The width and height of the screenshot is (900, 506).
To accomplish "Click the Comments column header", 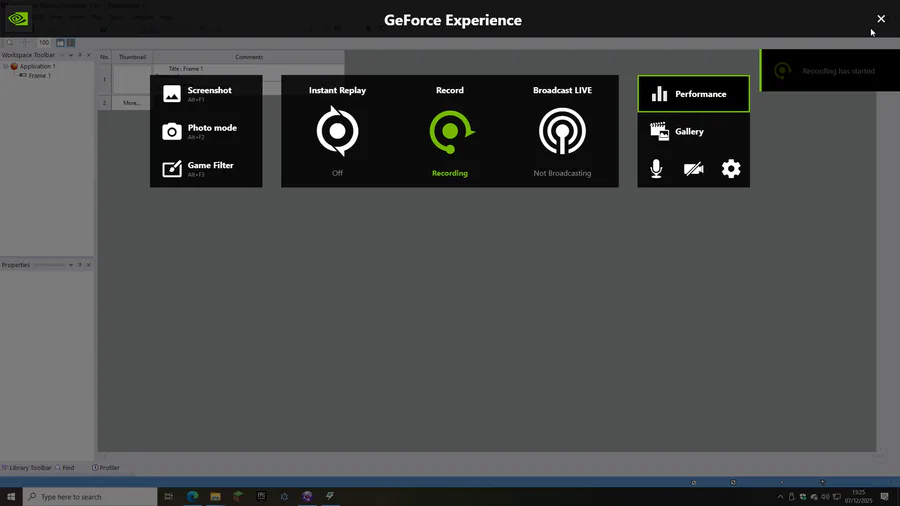I will pyautogui.click(x=249, y=57).
